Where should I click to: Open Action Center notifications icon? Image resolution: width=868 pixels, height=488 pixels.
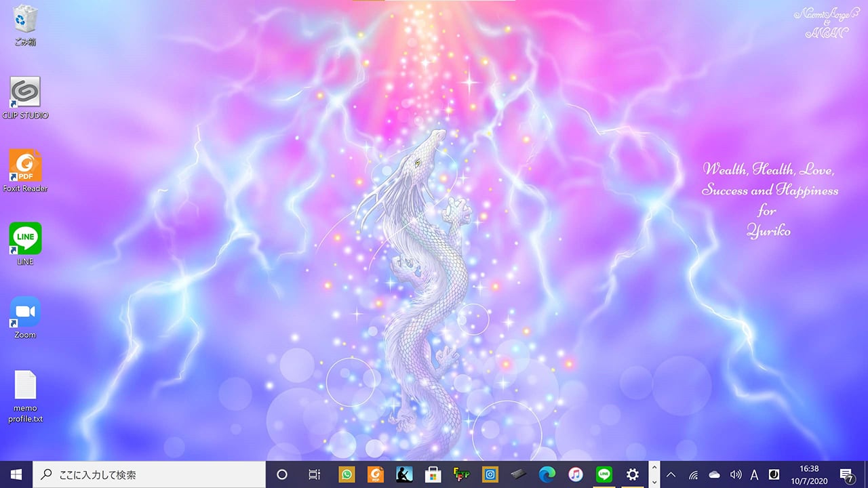[x=846, y=474]
